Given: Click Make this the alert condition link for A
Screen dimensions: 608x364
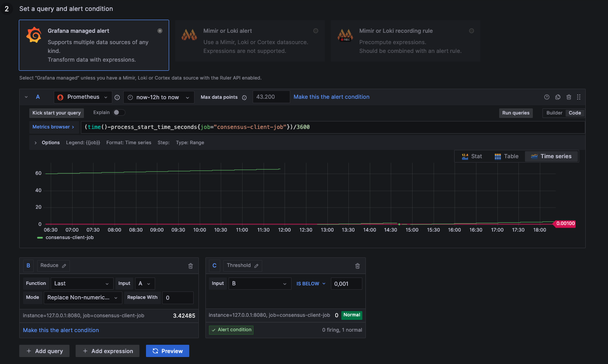Looking at the screenshot, I should (x=331, y=97).
